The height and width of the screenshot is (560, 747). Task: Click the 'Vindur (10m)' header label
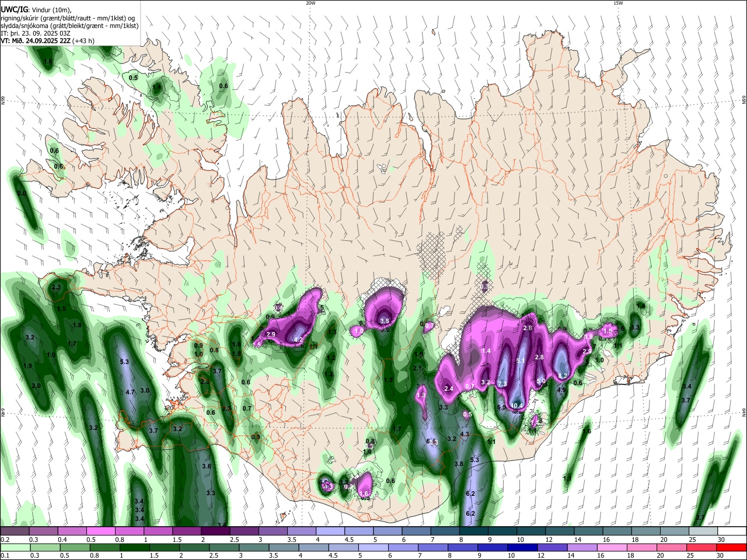click(51, 9)
